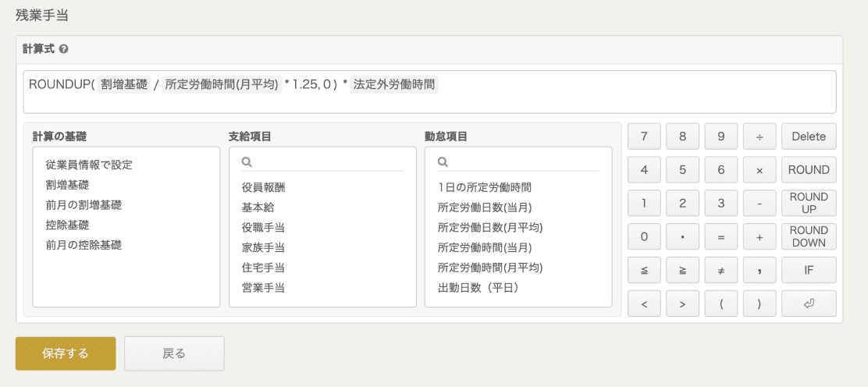This screenshot has height=387, width=868.
Task: Click the search icon in 支給項目 list
Action: 247,162
